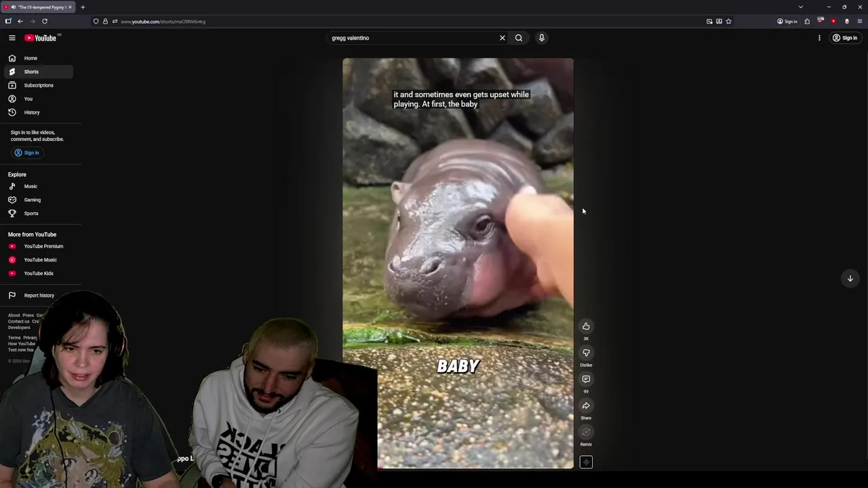Screen dimensions: 868x488
Task: Click the YouTube logo
Action: click(x=41, y=38)
